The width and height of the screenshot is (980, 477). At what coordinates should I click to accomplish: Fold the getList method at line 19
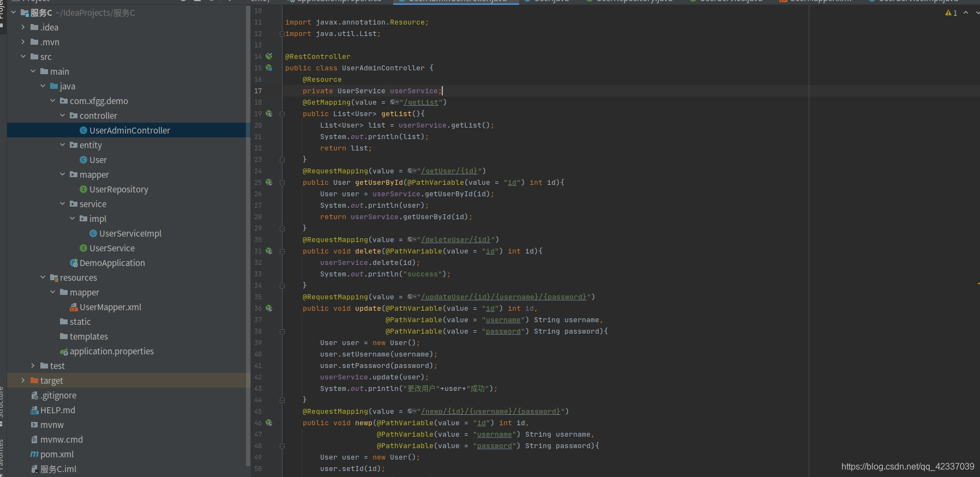point(282,114)
